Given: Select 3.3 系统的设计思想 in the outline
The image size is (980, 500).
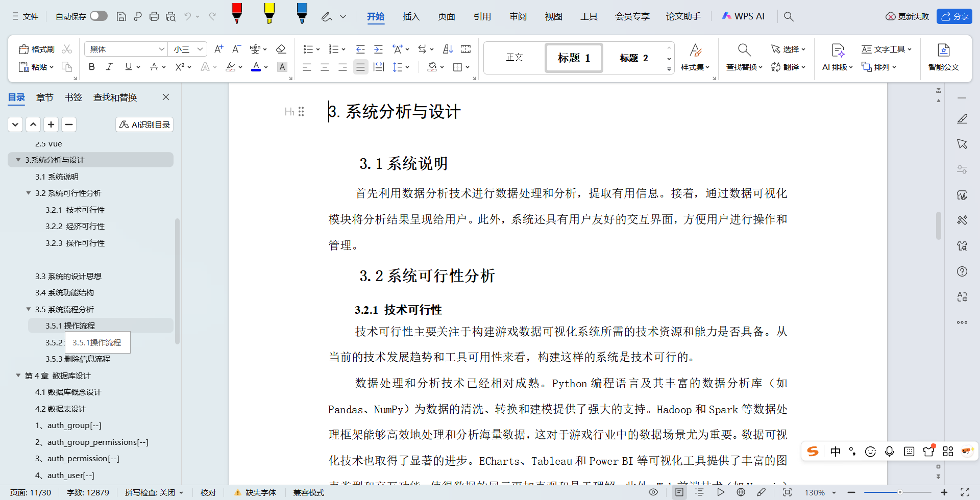Looking at the screenshot, I should [x=68, y=276].
